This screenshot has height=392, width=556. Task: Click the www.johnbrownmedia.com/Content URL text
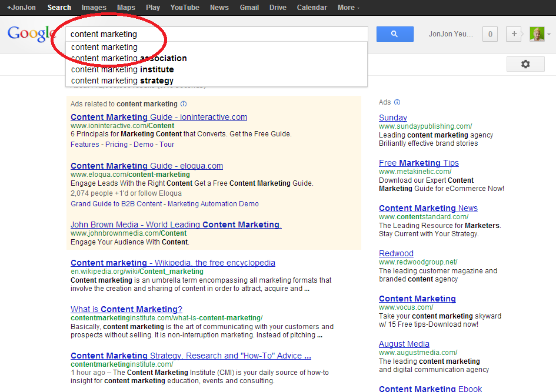[128, 233]
